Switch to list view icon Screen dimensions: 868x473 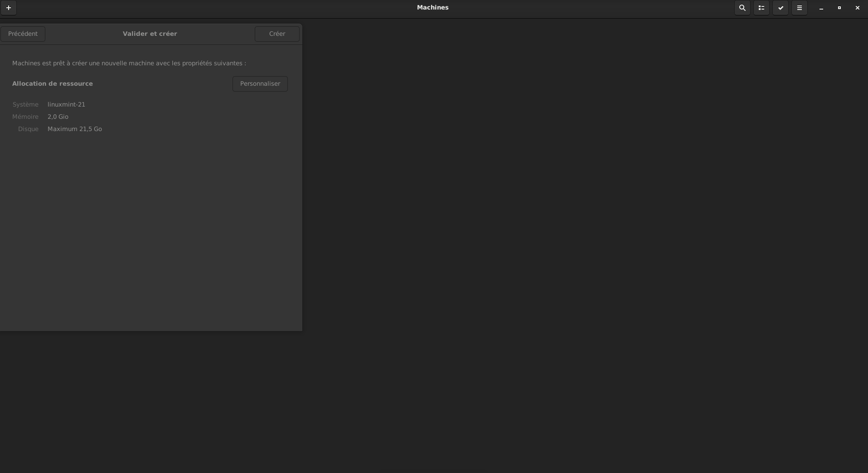pyautogui.click(x=761, y=8)
